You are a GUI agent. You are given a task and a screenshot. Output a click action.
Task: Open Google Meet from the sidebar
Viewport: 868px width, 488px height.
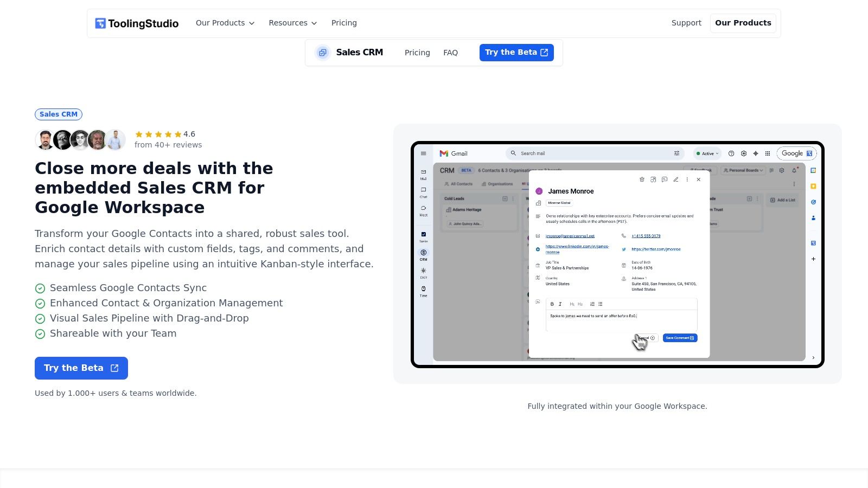point(423,208)
